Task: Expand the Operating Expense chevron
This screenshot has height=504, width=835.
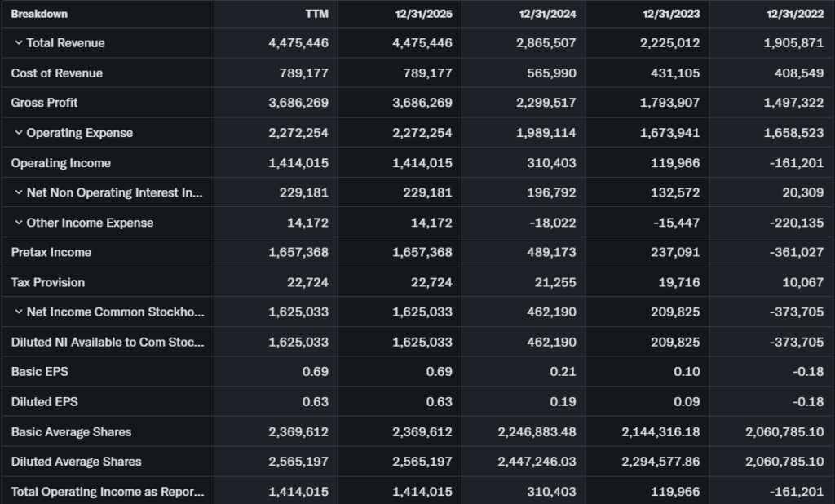Action: coord(18,133)
